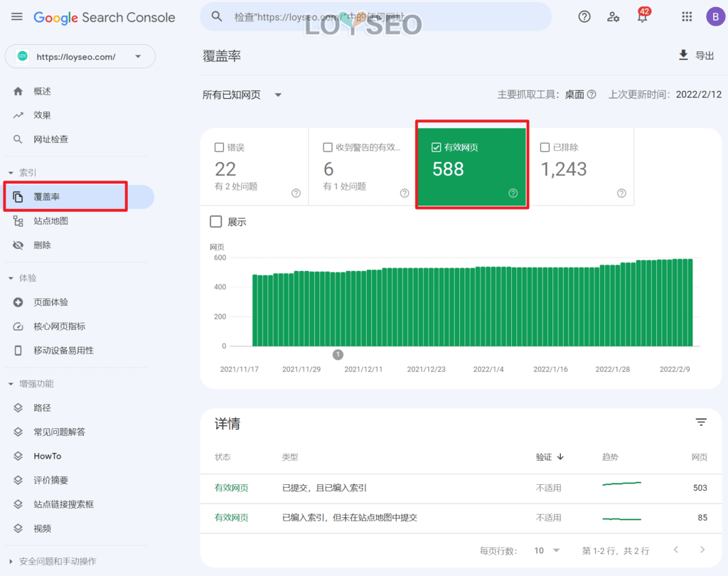Click help icon on the warnings card
The width and height of the screenshot is (728, 576).
tap(405, 193)
